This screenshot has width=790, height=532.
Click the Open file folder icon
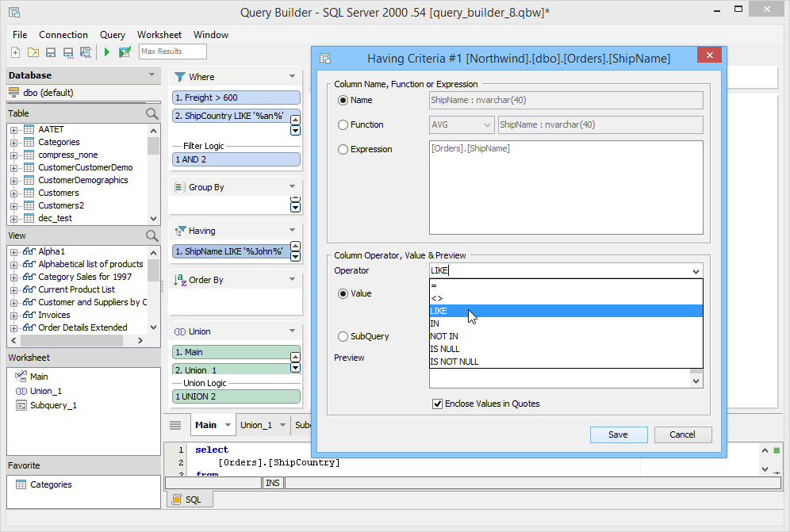(33, 52)
